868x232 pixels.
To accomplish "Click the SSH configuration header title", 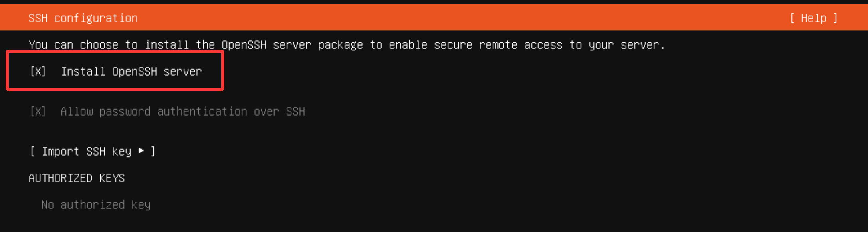I will 83,18.
